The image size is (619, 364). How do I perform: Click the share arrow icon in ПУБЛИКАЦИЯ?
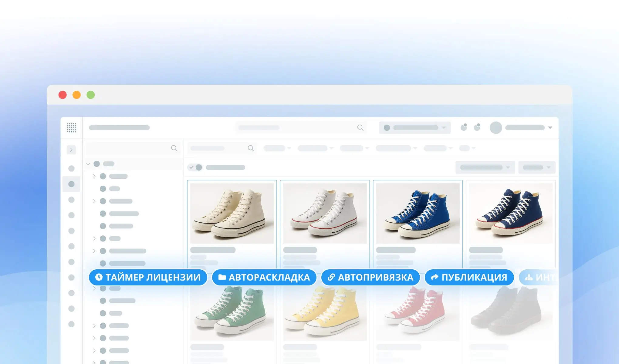pyautogui.click(x=435, y=277)
